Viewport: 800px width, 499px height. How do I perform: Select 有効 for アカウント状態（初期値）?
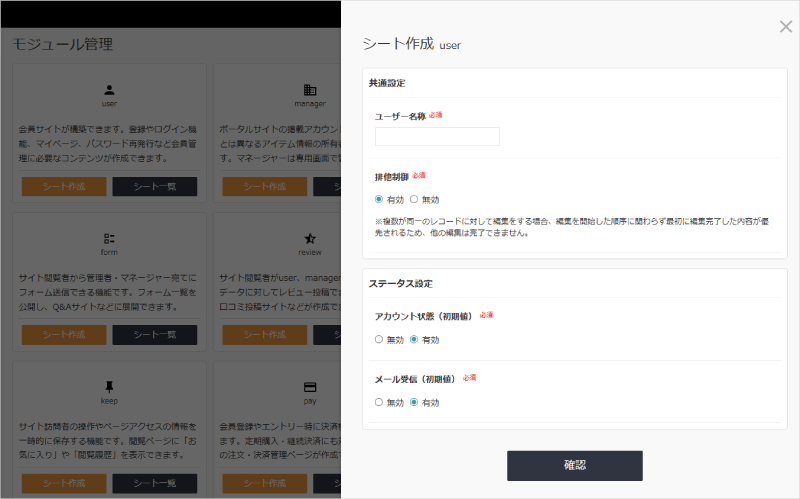tap(414, 339)
